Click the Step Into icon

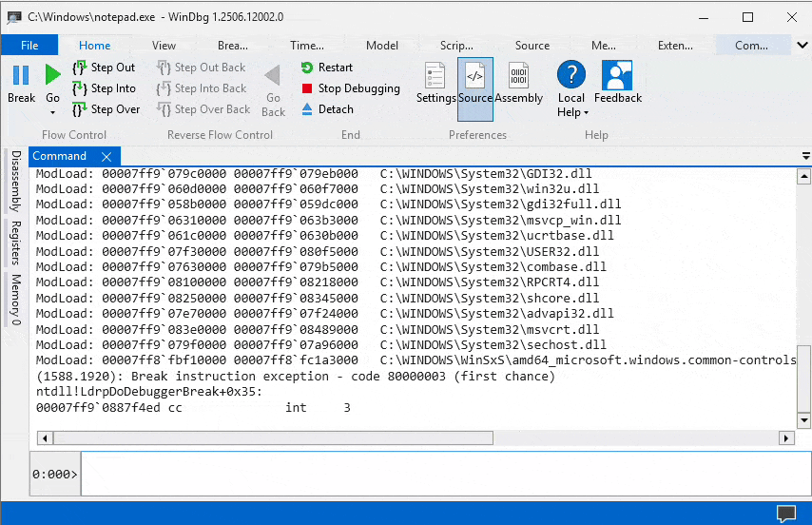[81, 88]
